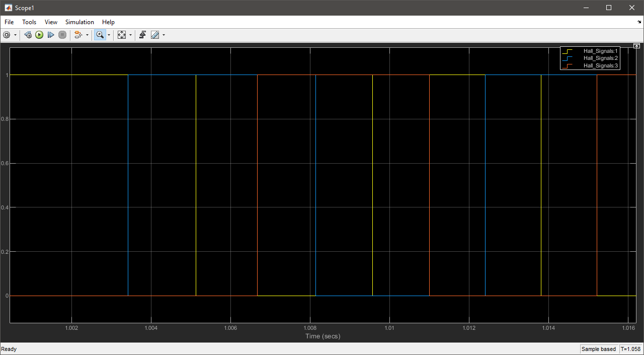
Task: Toggle Hall_Signals:1 visibility in the legend
Action: click(x=600, y=51)
